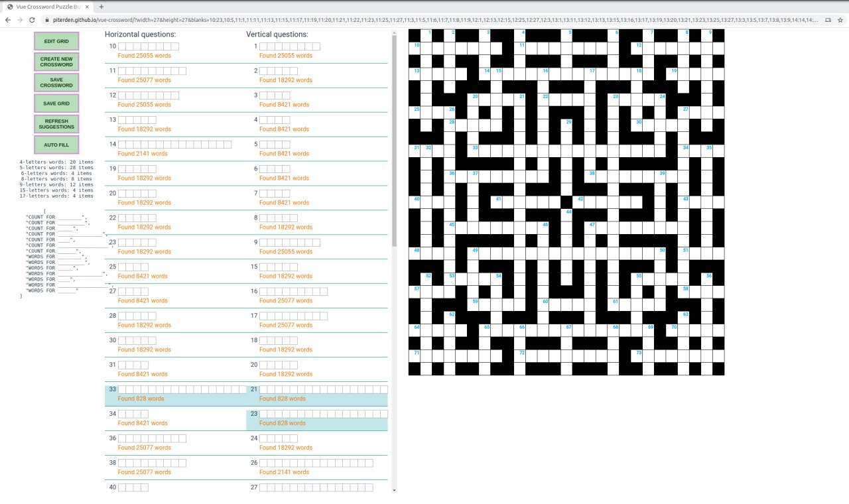Click grid cell numbered 10
This screenshot has width=849, height=504.
point(415,48)
